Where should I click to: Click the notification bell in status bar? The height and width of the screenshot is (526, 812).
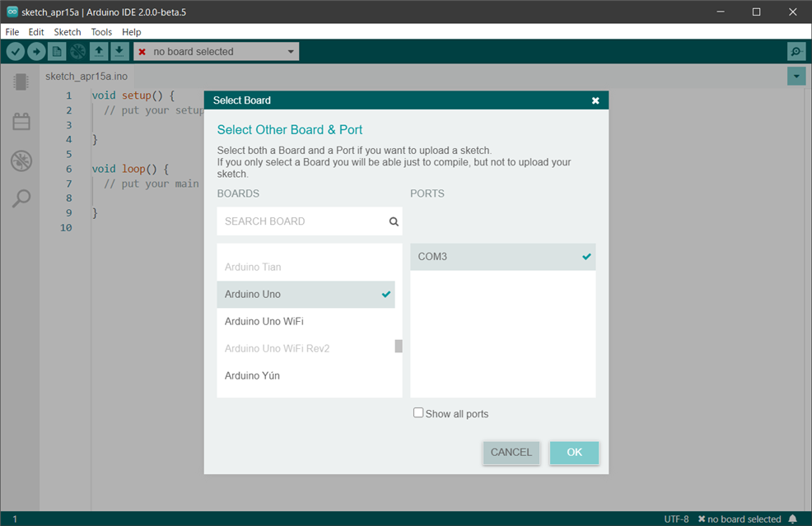tap(793, 519)
